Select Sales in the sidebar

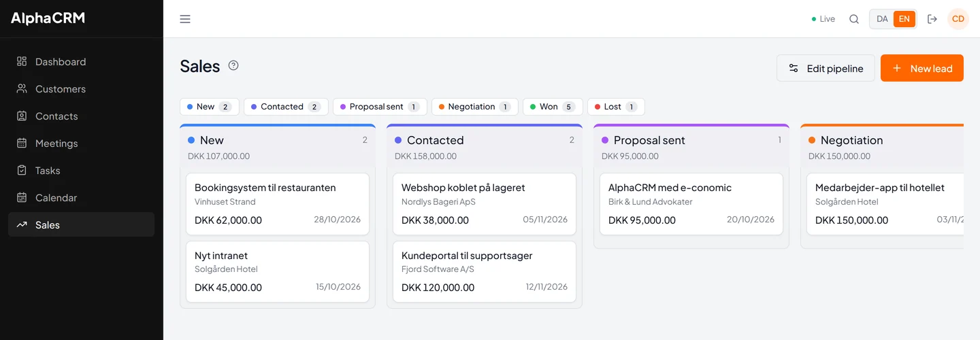click(81, 224)
